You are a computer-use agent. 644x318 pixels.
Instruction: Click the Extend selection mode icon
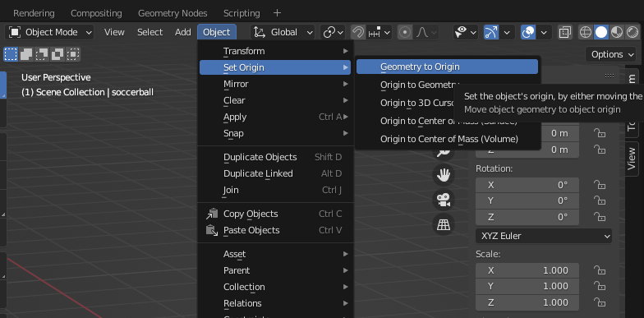(26, 54)
